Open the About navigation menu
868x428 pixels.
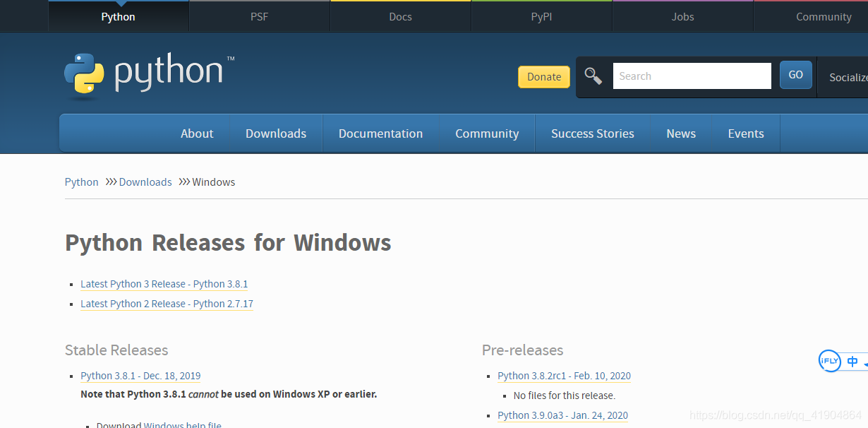pos(197,133)
